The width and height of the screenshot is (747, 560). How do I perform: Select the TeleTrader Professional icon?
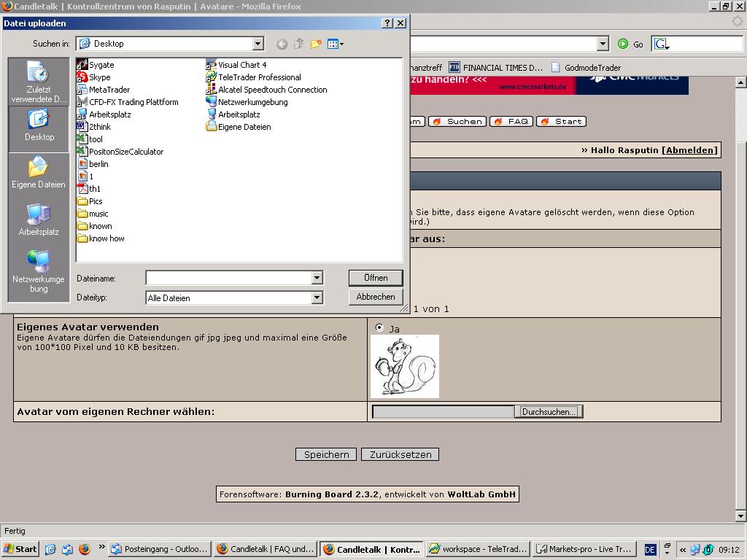[x=212, y=77]
